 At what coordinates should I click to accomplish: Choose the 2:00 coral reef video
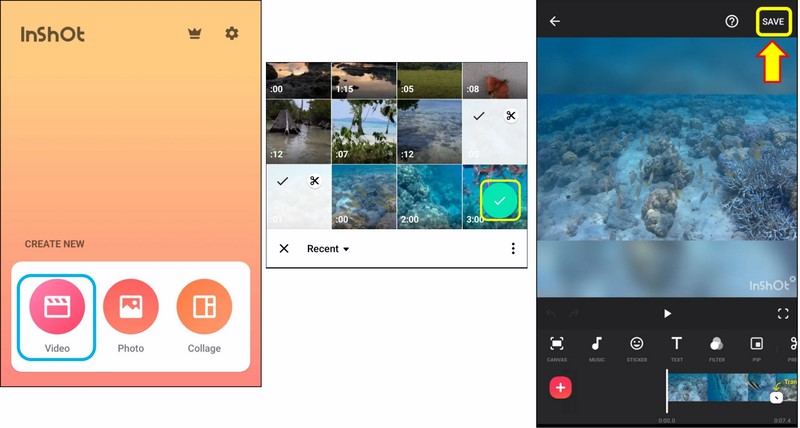(429, 196)
